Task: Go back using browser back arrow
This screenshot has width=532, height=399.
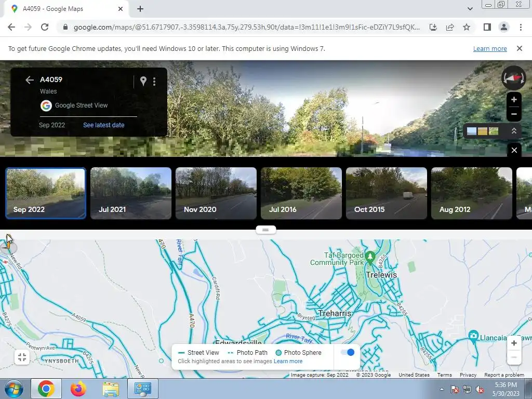Action: (11, 27)
